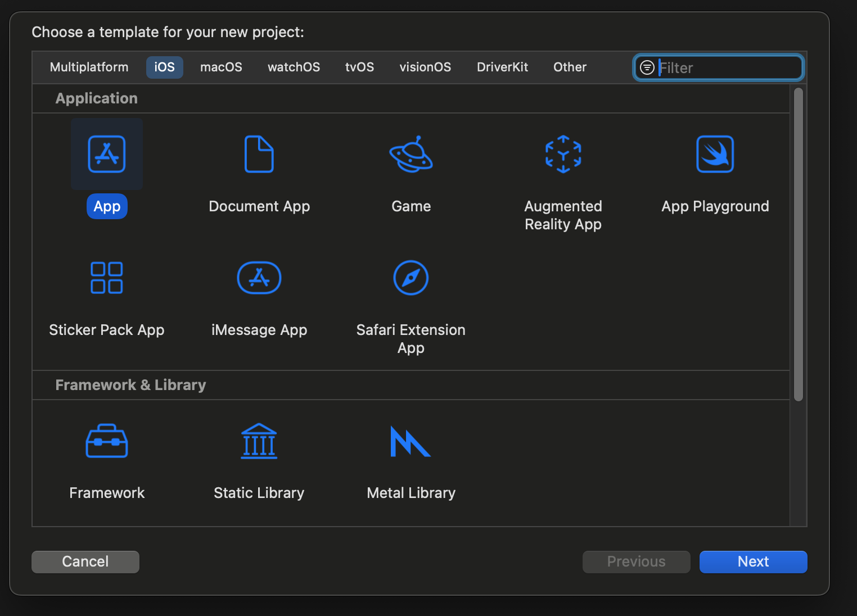Switch to the DriverKit tab
The image size is (857, 616).
pos(502,67)
